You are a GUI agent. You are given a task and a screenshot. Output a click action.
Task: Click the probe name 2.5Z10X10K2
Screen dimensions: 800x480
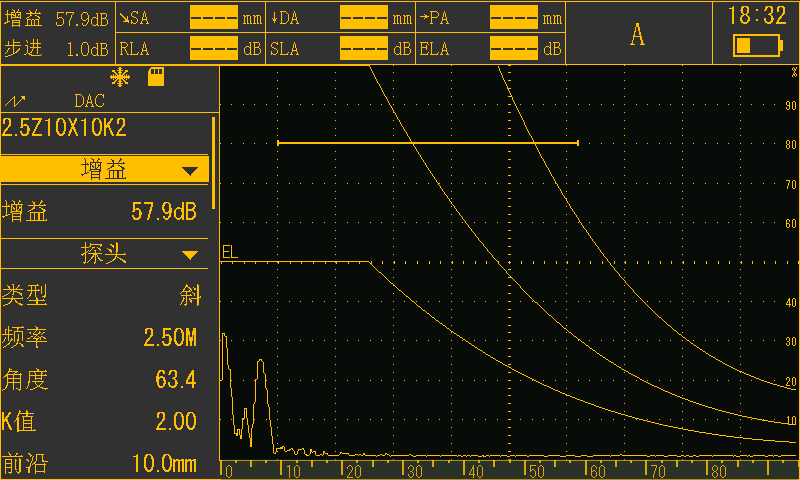point(64,128)
